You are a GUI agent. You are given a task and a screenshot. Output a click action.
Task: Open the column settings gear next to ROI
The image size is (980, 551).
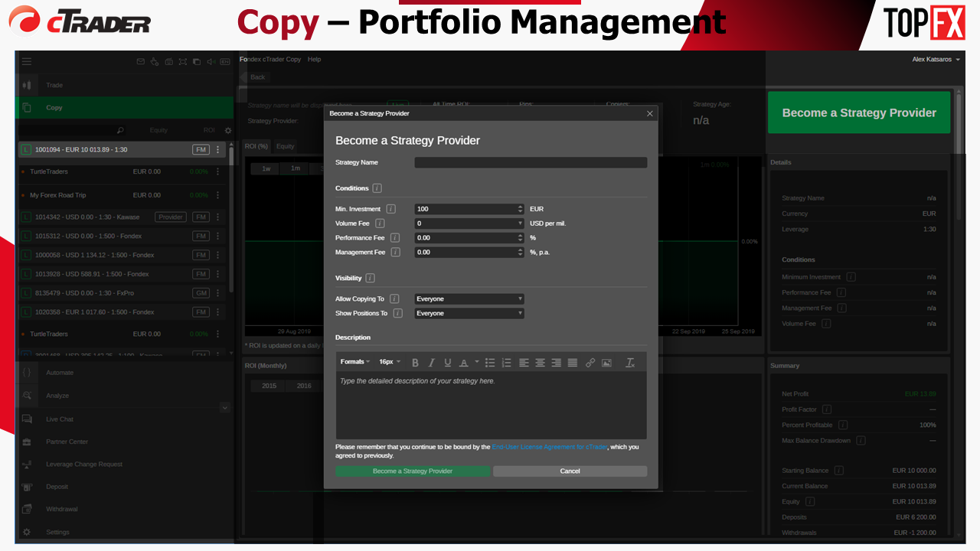coord(227,131)
